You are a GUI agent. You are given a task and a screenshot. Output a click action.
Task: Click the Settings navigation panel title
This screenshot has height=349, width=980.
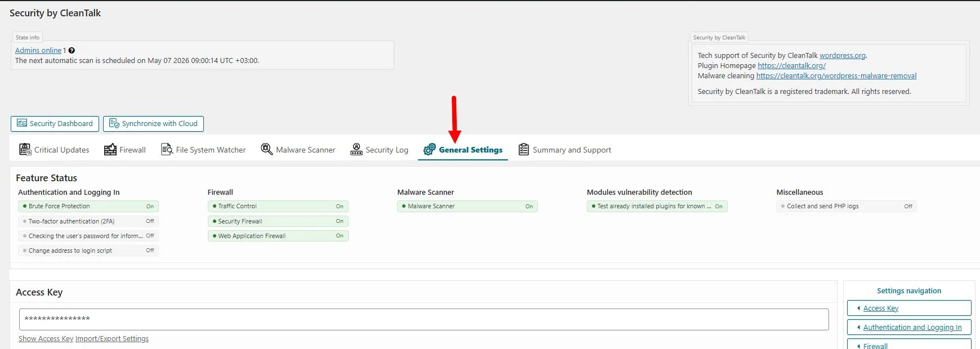[909, 290]
